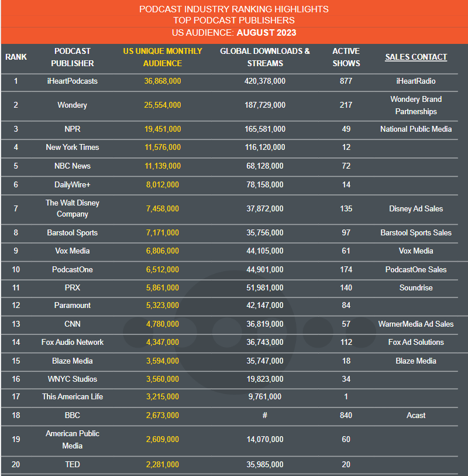
Task: Select WarnerMedia Ad Sales contact
Action: (x=416, y=324)
